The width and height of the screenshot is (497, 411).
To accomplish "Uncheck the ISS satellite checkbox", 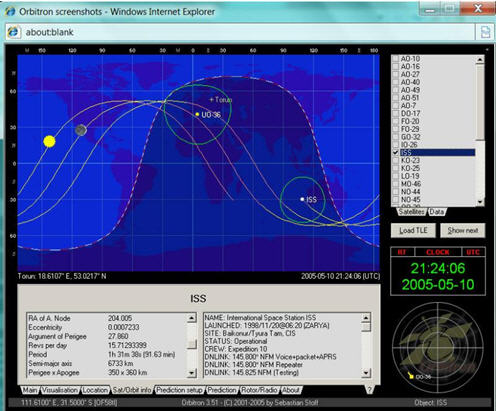I will tap(395, 153).
